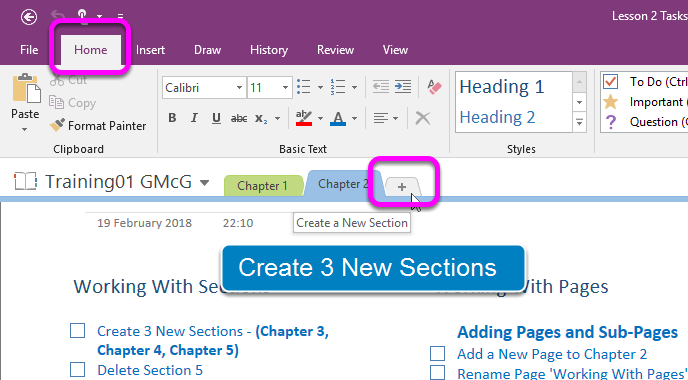Check the Create 3 New Sections box
688x380 pixels.
click(78, 331)
